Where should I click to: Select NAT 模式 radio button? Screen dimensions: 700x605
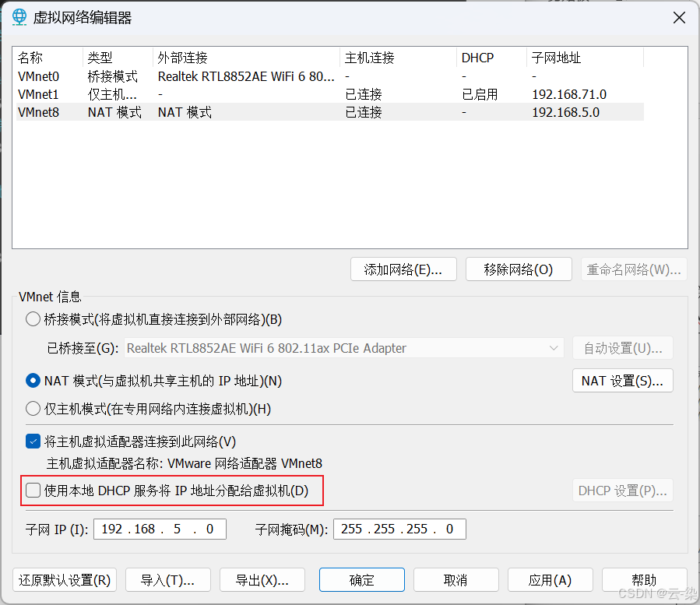coord(33,381)
